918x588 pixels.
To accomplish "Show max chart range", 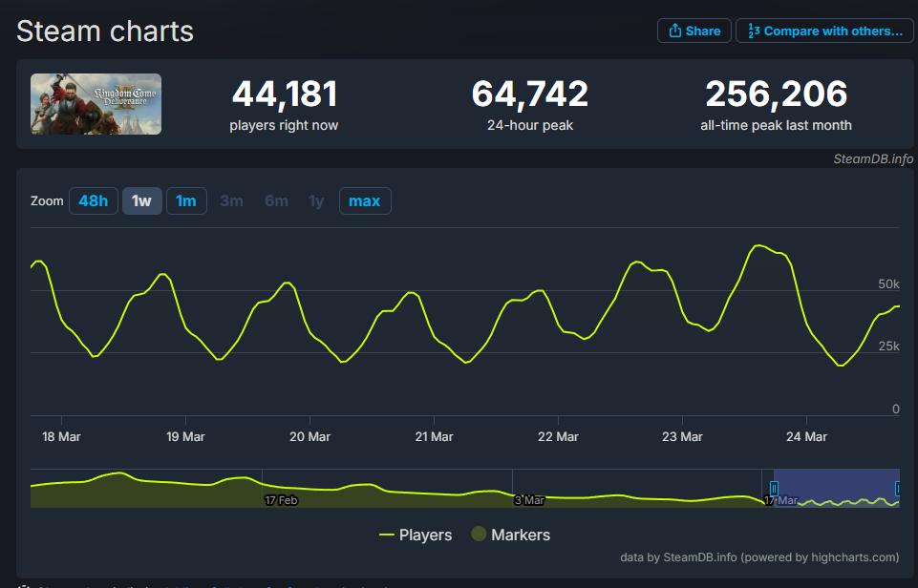I will pos(365,200).
